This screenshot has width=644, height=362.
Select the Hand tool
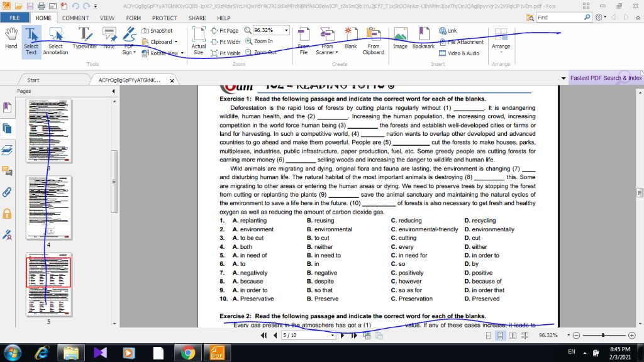11,38
